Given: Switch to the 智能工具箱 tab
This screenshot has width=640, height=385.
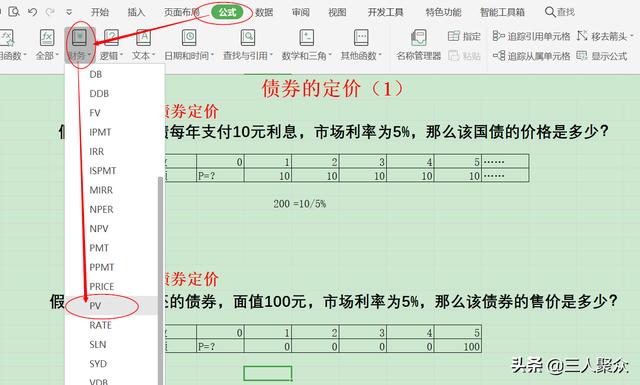Looking at the screenshot, I should click(502, 12).
